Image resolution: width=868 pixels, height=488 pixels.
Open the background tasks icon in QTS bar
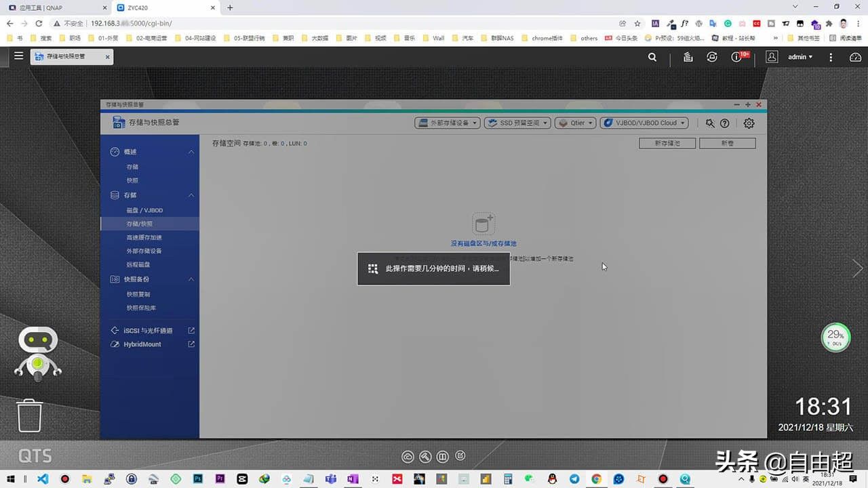pos(688,57)
